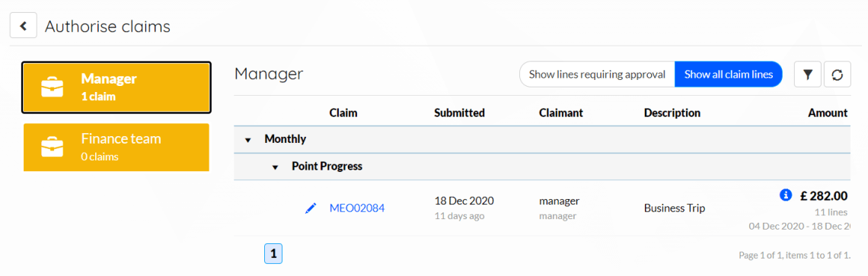Sort by the Claimant column header
This screenshot has width=868, height=276.
(560, 113)
